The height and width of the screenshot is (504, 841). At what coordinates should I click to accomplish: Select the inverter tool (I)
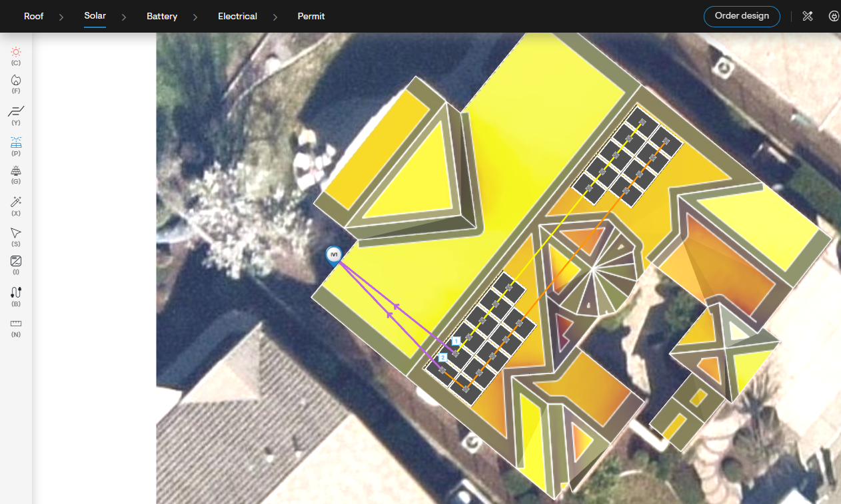(16, 261)
